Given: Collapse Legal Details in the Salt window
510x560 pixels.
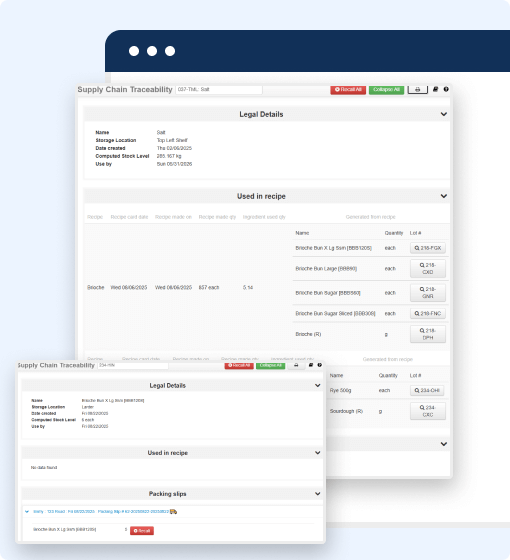Looking at the screenshot, I should click(444, 114).
